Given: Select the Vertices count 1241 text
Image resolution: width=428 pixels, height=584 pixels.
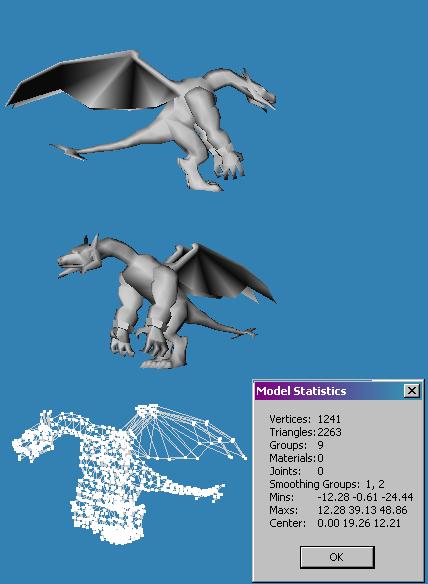Looking at the screenshot, I should pos(329,419).
